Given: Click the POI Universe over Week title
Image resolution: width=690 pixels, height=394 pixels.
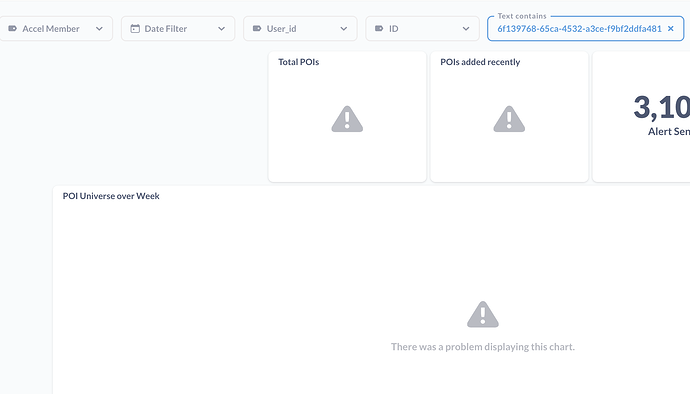Looking at the screenshot, I should point(111,196).
